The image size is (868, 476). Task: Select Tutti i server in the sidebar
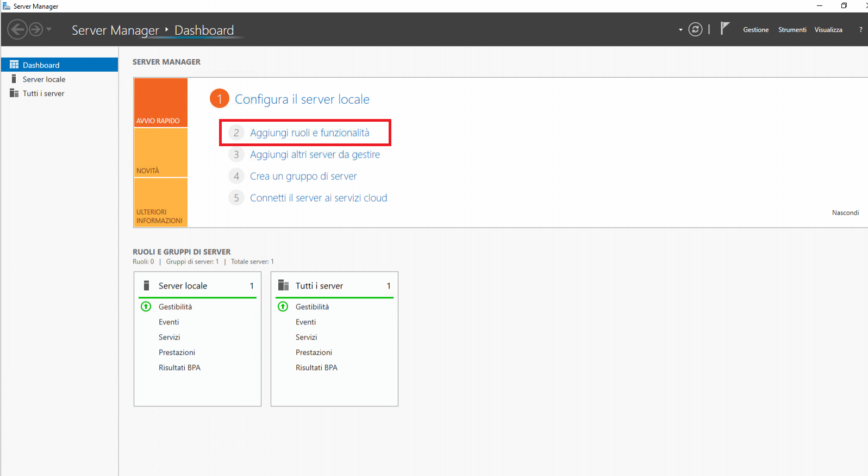click(x=59, y=93)
